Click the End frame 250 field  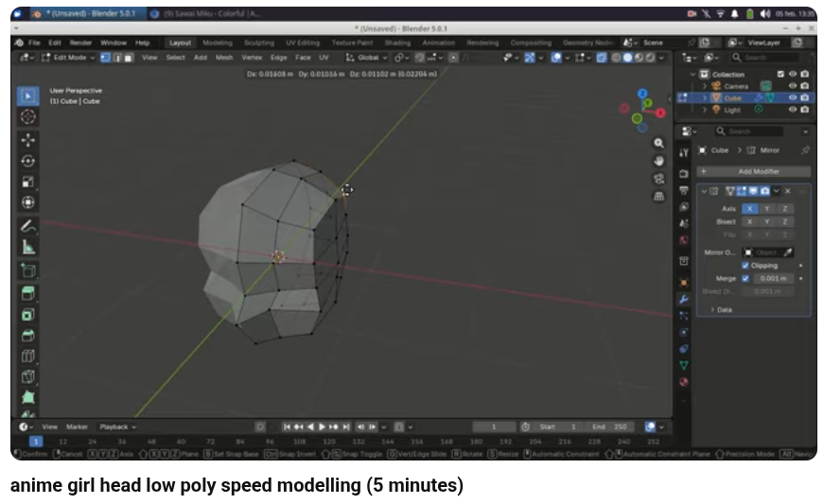tap(609, 426)
